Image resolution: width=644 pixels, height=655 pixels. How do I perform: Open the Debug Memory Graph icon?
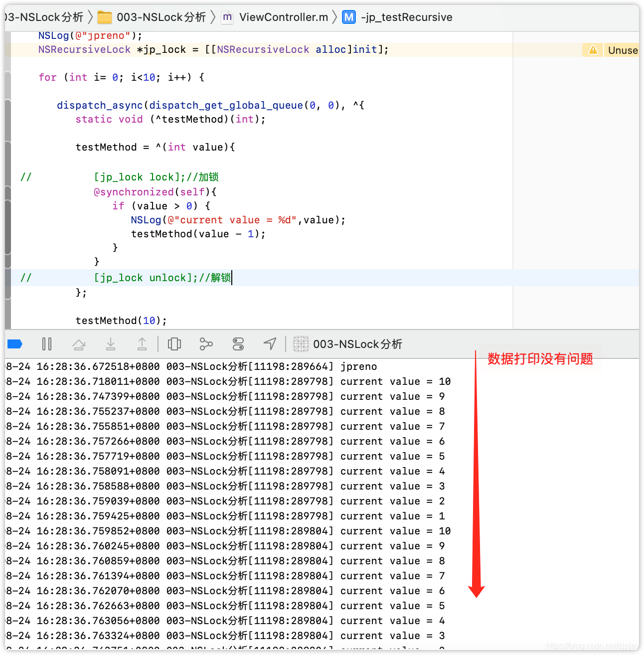(206, 344)
